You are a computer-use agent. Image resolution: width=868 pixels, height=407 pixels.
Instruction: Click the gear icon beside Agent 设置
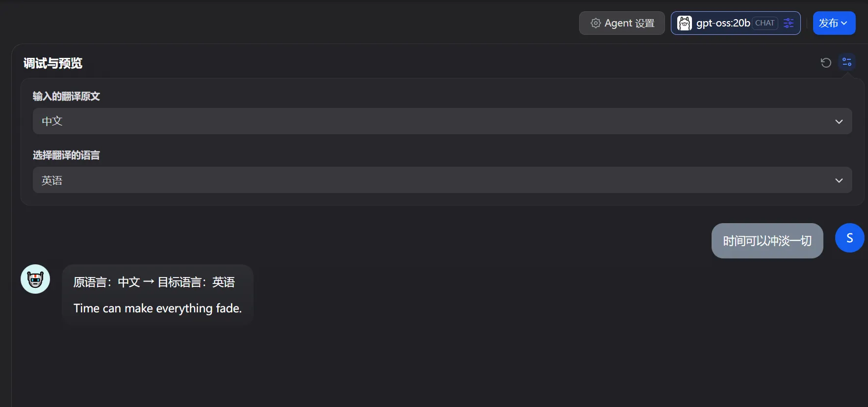(x=595, y=23)
